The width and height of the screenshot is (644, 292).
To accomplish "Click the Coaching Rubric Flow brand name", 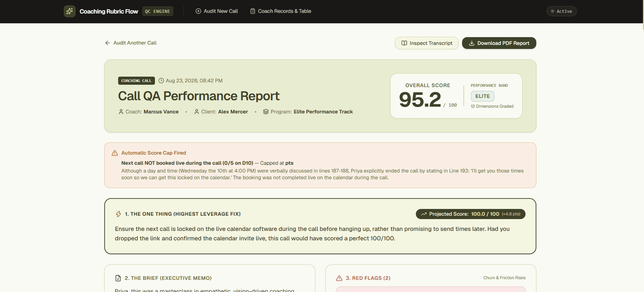I will [109, 11].
